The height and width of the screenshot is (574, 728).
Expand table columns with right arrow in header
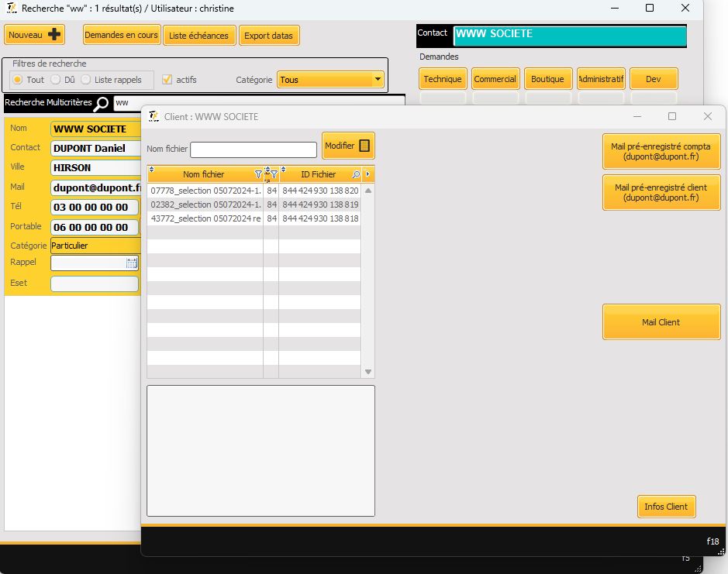[x=367, y=174]
